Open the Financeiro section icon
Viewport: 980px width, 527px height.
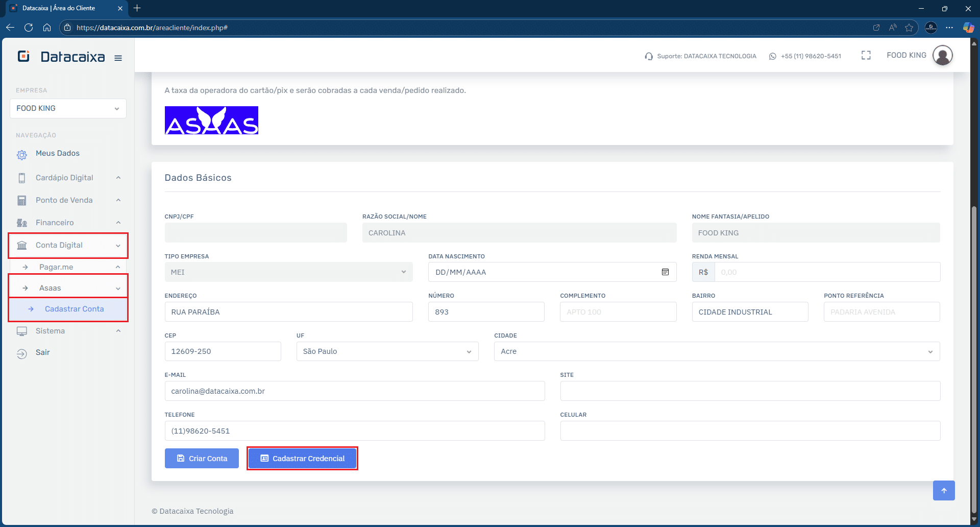(x=21, y=222)
